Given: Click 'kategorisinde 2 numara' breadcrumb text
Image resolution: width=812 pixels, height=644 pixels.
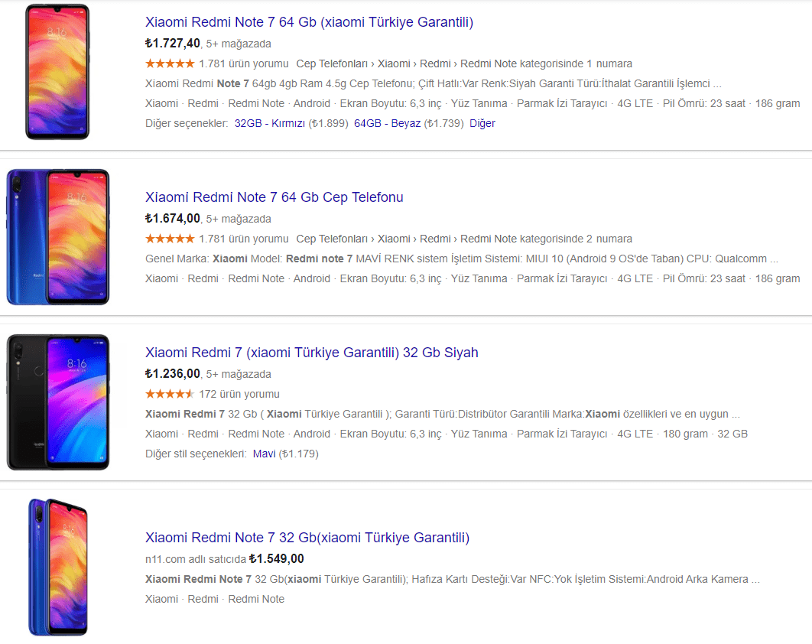Looking at the screenshot, I should [x=576, y=239].
